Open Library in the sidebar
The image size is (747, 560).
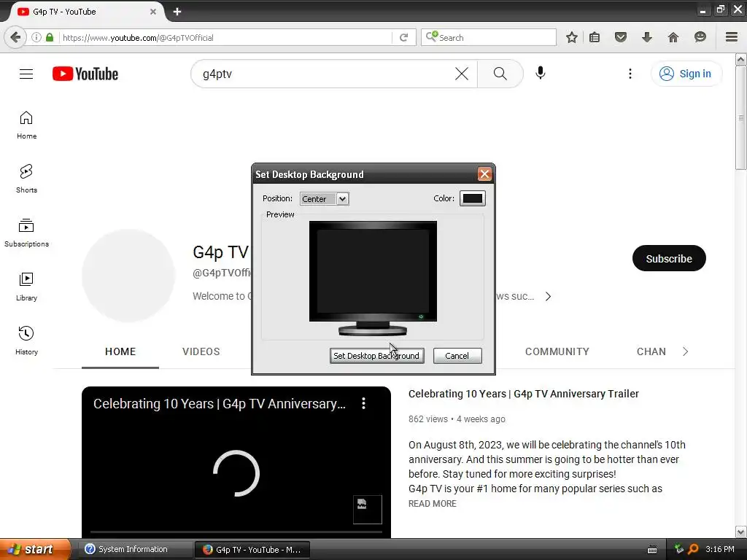pyautogui.click(x=27, y=287)
